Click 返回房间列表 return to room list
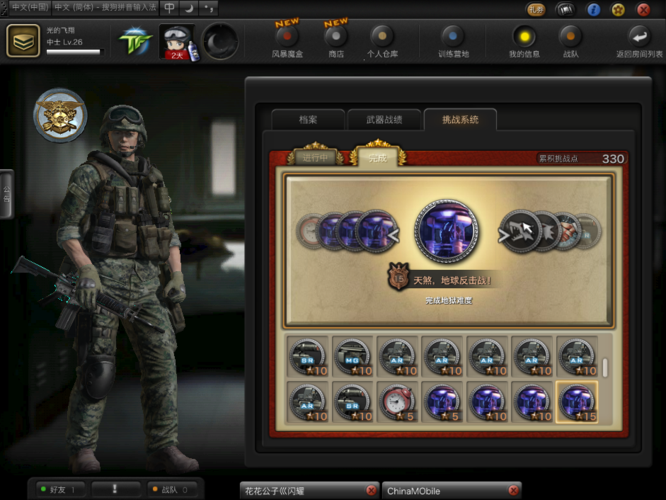Image resolution: width=666 pixels, height=500 pixels. [639, 42]
